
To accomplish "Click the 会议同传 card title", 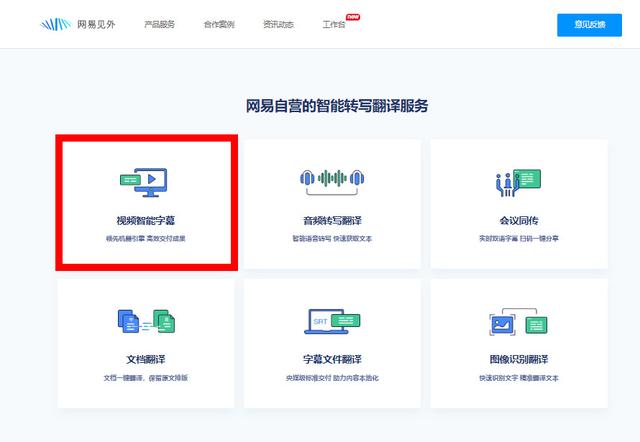I will coord(519,221).
